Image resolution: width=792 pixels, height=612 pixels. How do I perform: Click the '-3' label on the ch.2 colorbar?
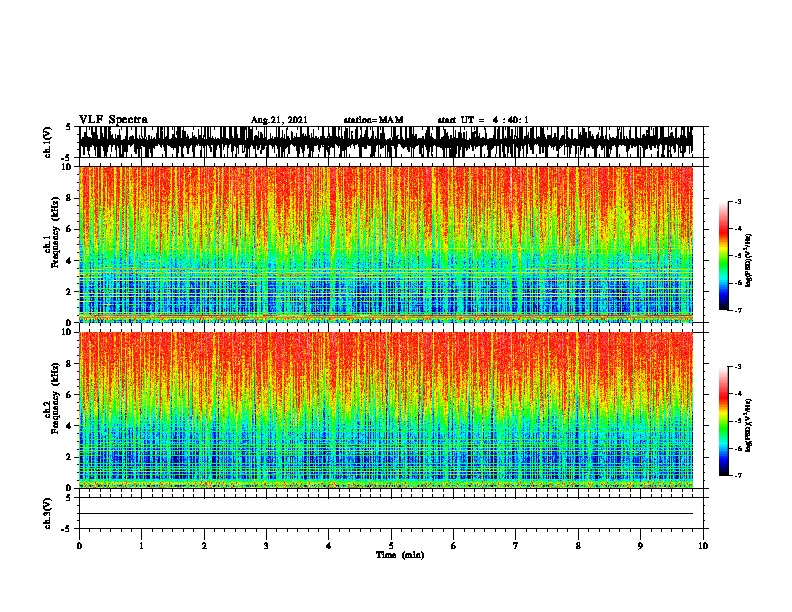tap(737, 367)
